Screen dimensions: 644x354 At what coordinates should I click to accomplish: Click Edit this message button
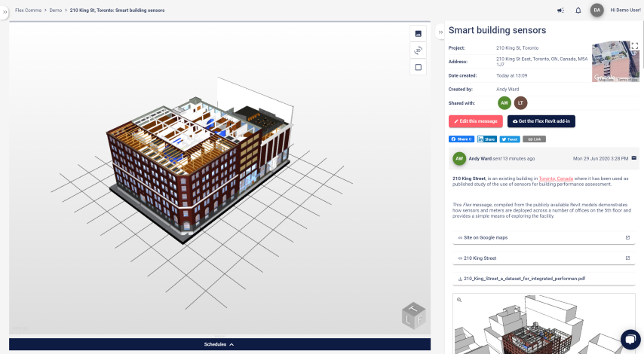coord(475,121)
